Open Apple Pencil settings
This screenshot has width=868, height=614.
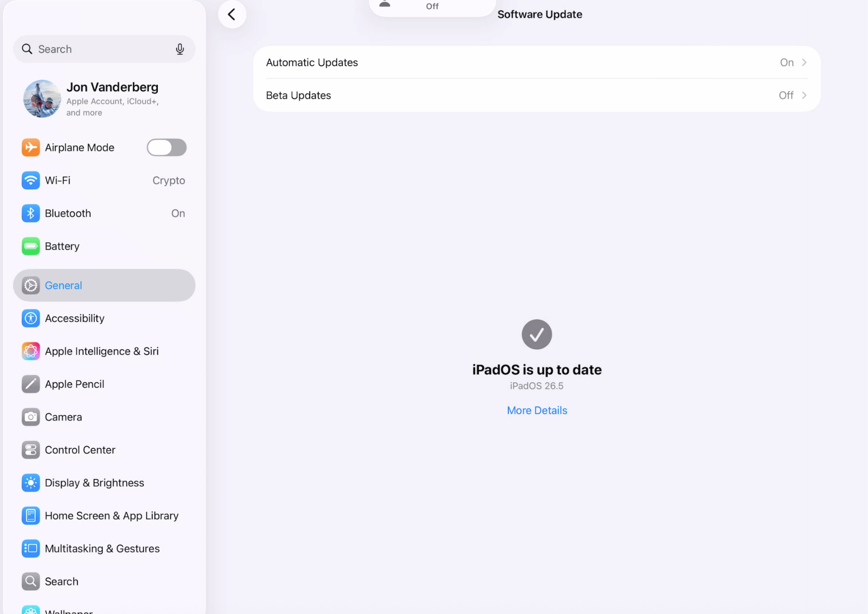[104, 384]
